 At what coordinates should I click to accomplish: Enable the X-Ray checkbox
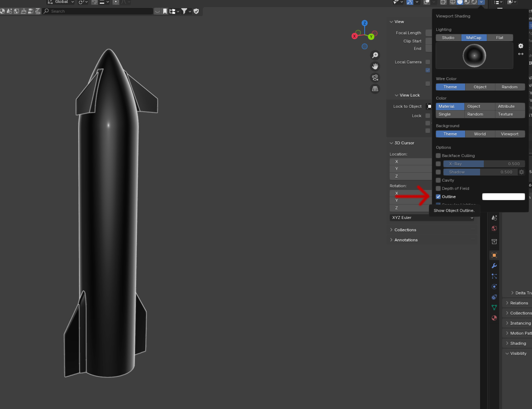[438, 164]
